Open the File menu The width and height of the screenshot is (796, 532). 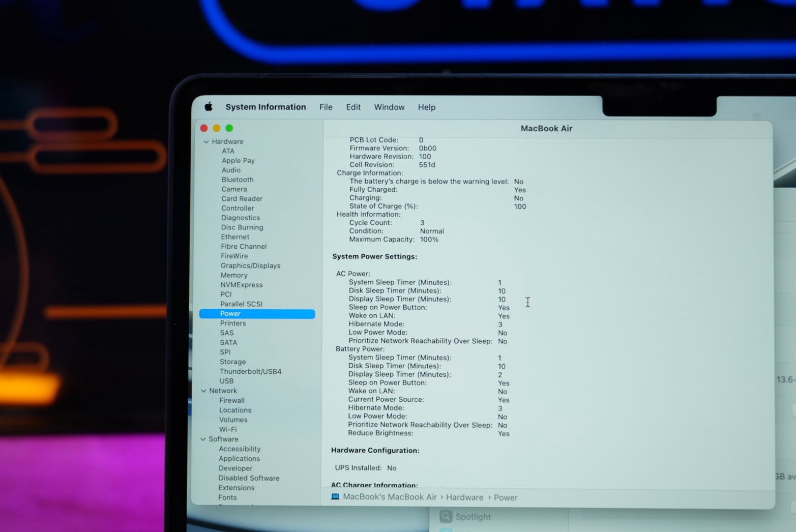coord(326,107)
